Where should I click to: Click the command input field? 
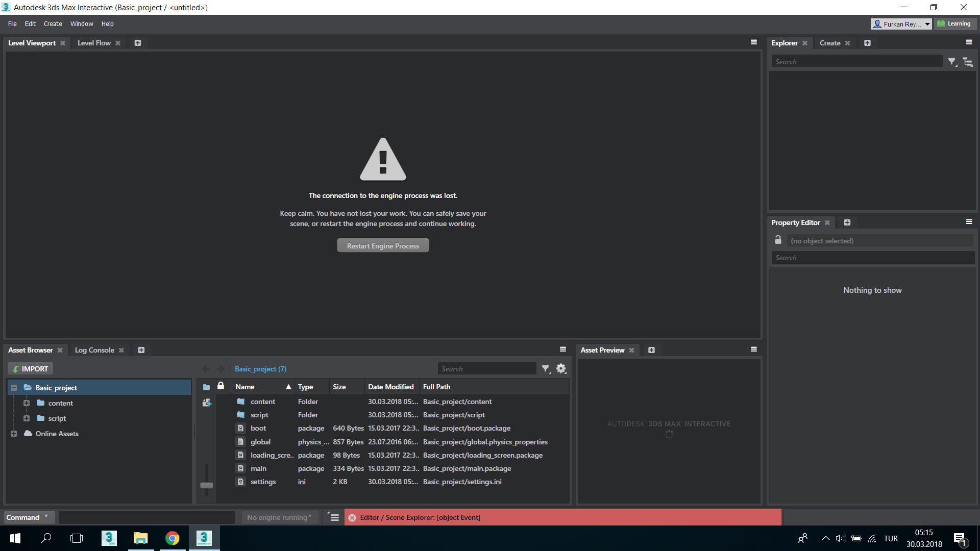click(x=147, y=517)
